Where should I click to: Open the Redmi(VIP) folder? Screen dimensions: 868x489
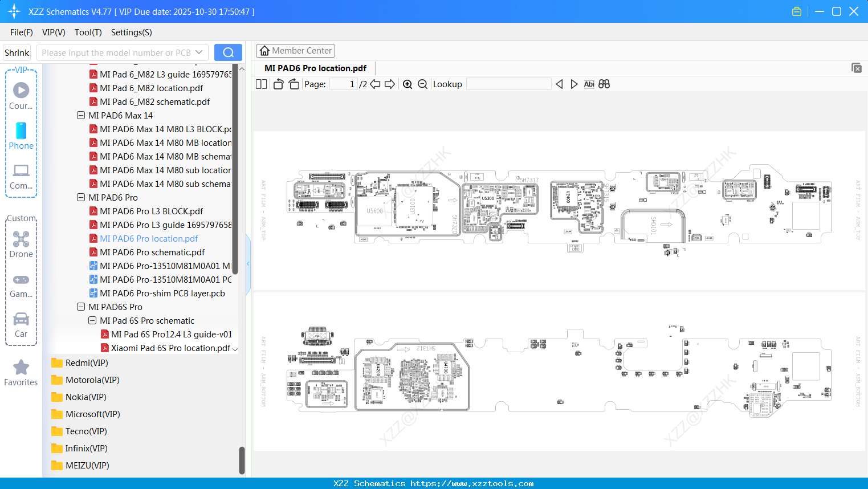pos(87,362)
